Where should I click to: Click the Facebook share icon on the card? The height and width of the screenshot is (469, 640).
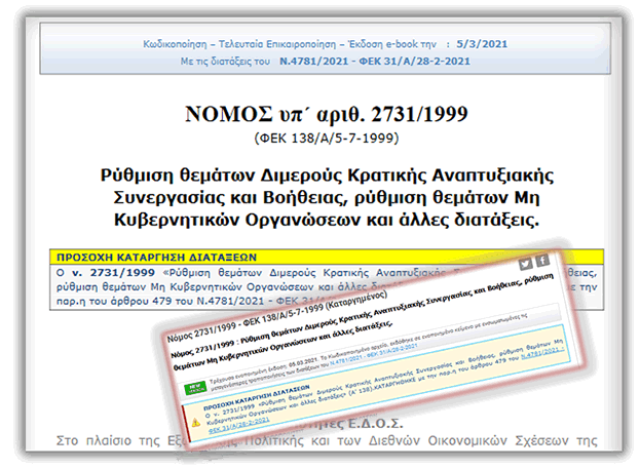[542, 260]
